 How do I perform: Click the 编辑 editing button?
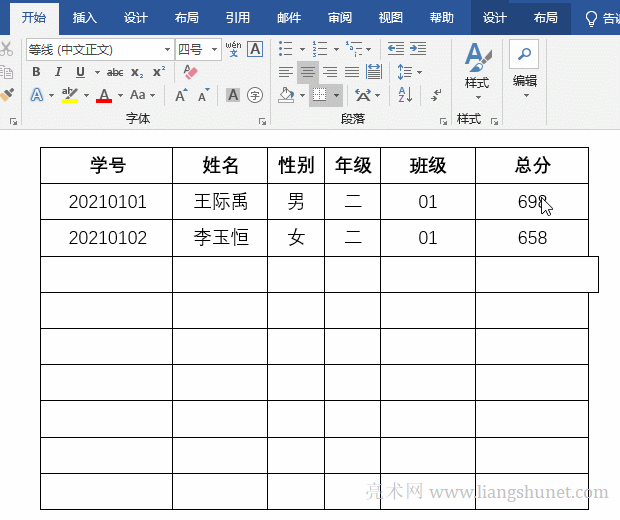(525, 68)
